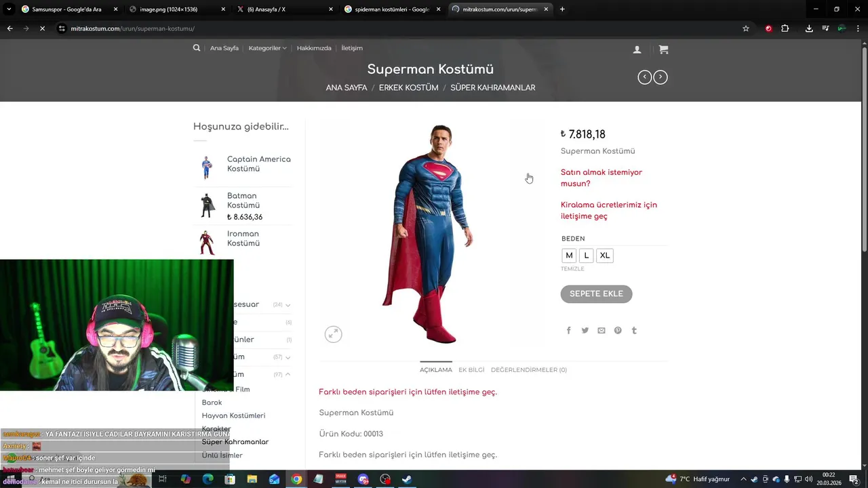Bookmark this page with star icon
This screenshot has height=488, width=868.
click(746, 28)
